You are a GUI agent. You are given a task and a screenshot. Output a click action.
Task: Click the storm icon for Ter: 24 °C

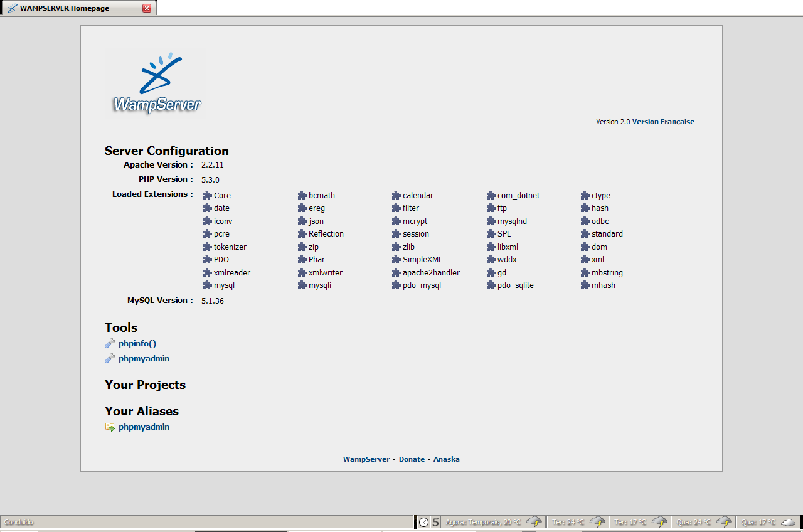pos(597,522)
